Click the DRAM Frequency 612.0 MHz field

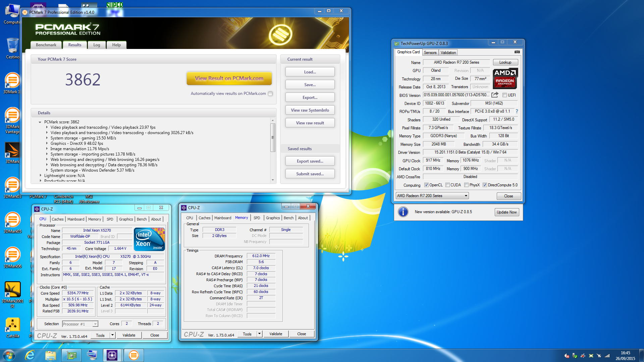pyautogui.click(x=261, y=256)
